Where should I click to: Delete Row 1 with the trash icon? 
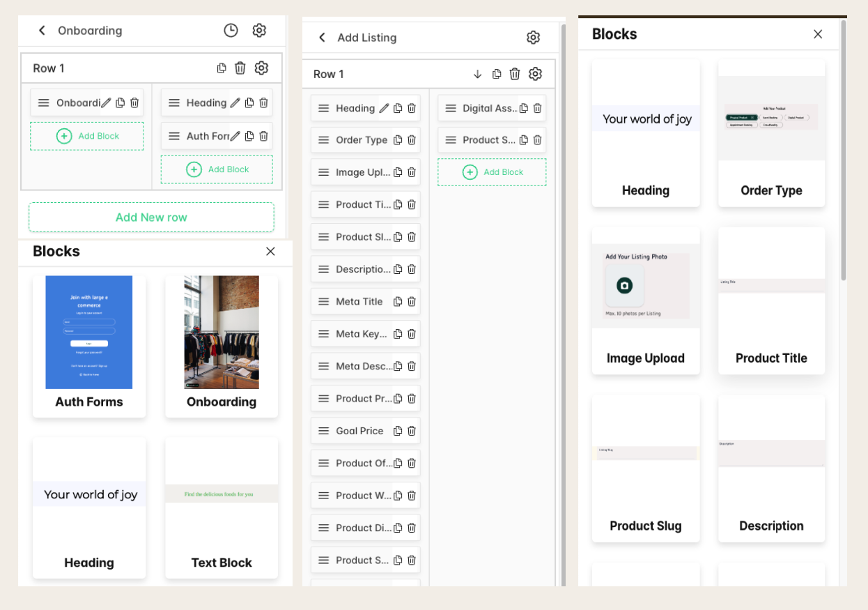240,68
